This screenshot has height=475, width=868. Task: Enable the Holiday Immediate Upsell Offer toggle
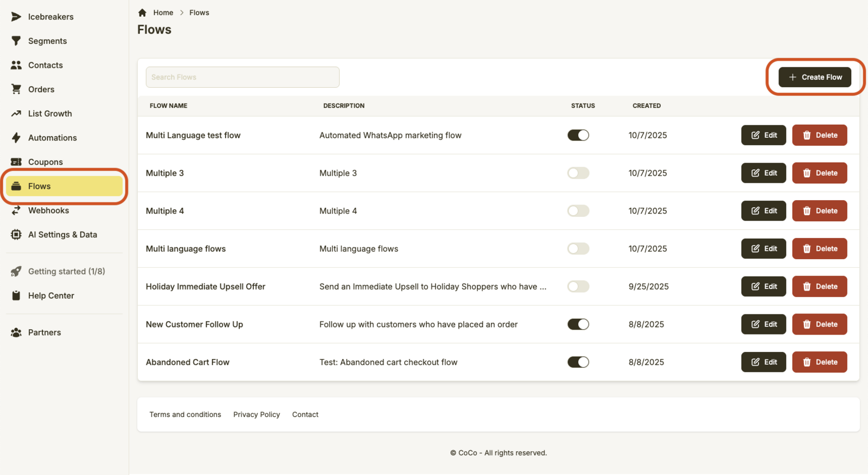coord(578,287)
